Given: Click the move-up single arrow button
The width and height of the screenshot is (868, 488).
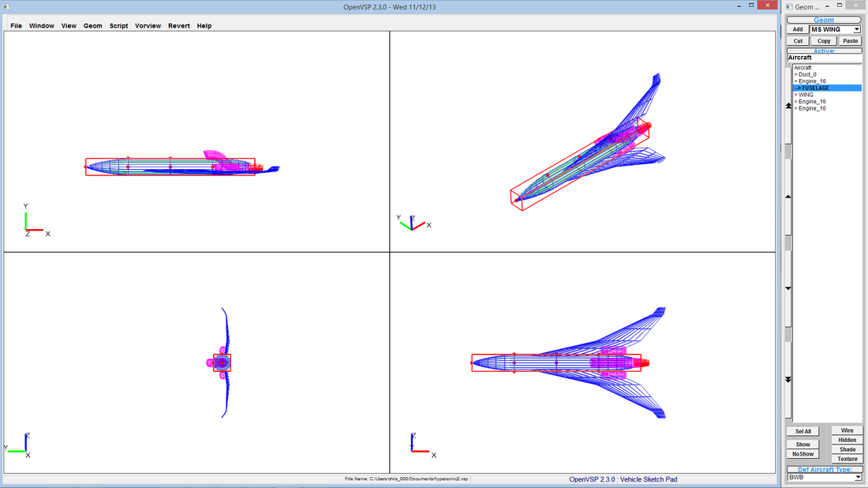Looking at the screenshot, I should pyautogui.click(x=788, y=197).
